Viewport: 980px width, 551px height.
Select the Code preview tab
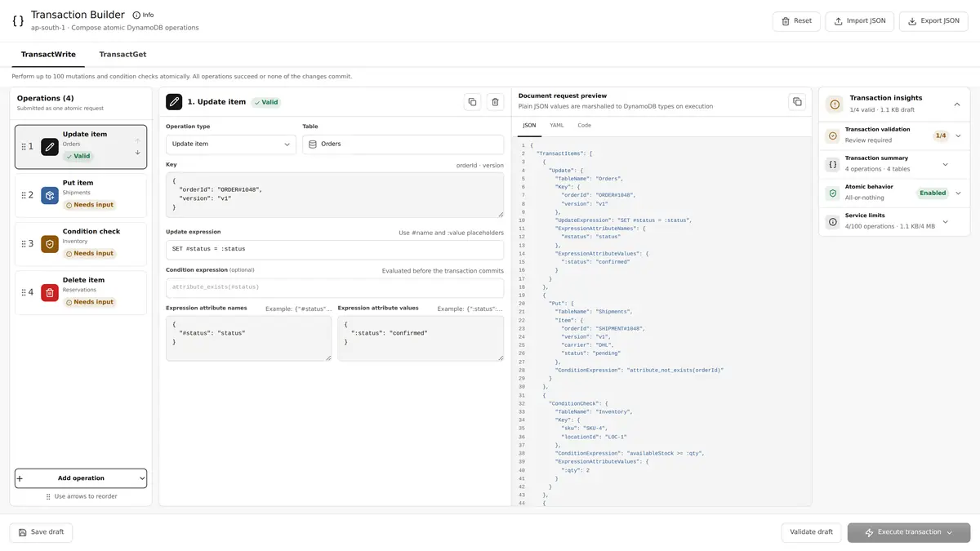click(x=585, y=126)
